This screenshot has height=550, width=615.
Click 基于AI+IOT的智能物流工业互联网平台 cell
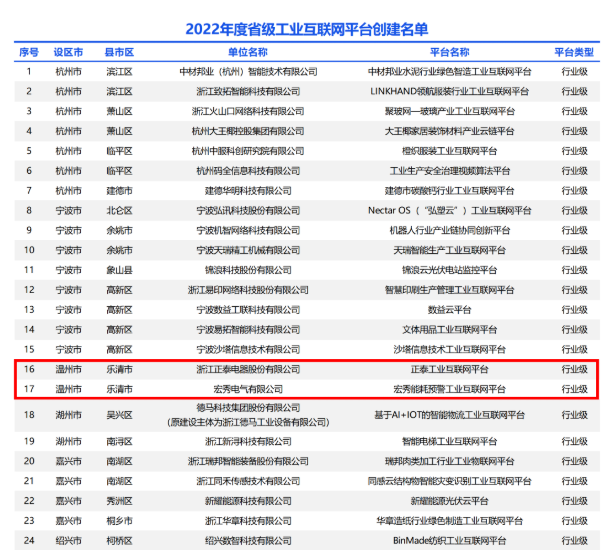click(449, 415)
